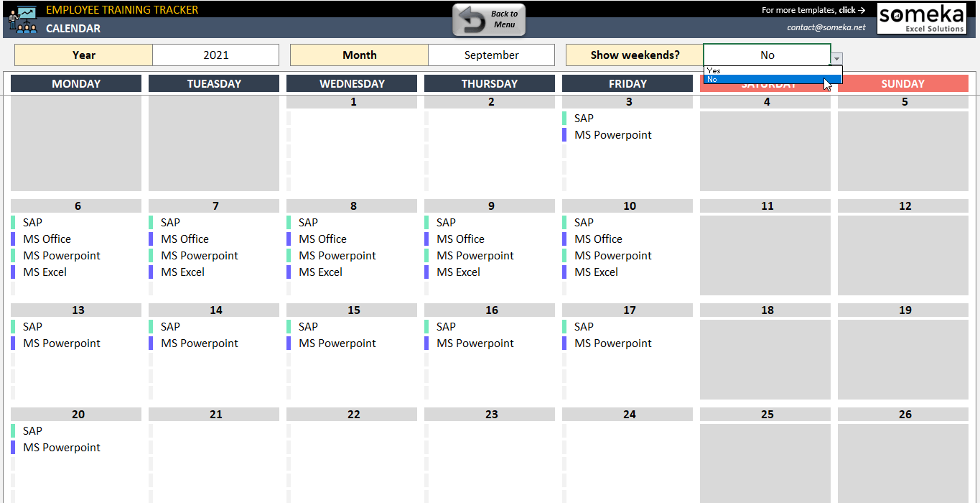This screenshot has height=503, width=980.
Task: Click the 'Show weekends?' label cell
Action: point(635,55)
